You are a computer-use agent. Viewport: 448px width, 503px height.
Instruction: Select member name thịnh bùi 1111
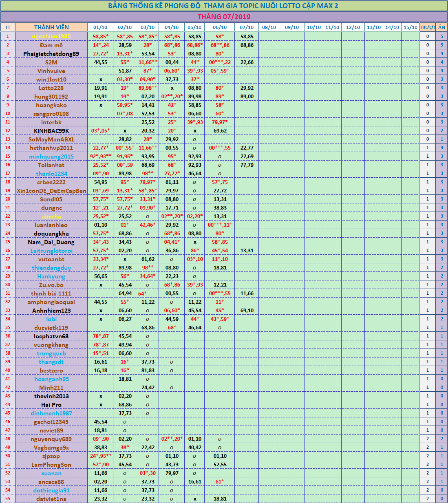[51, 293]
